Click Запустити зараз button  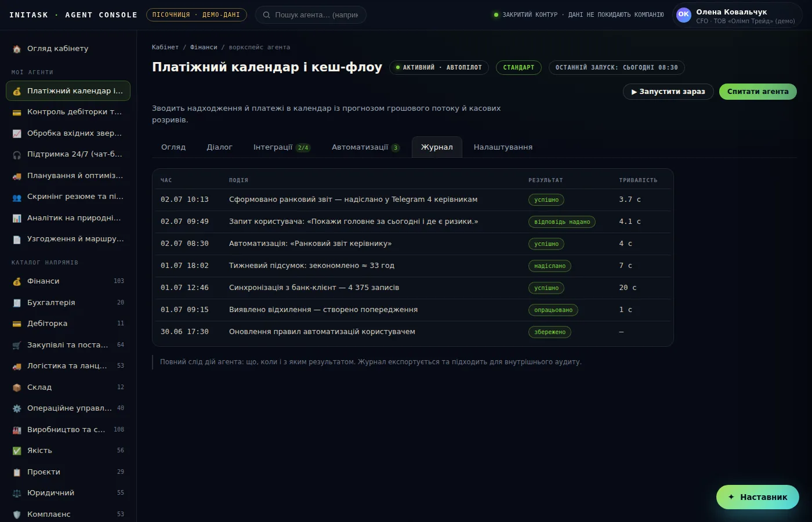(668, 92)
